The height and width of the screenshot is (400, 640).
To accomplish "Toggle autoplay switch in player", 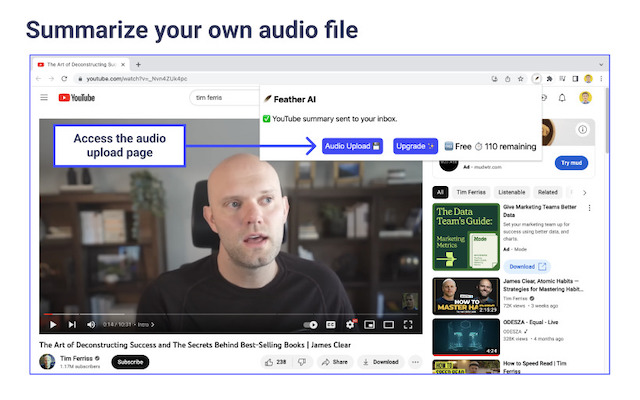I will coord(311,325).
